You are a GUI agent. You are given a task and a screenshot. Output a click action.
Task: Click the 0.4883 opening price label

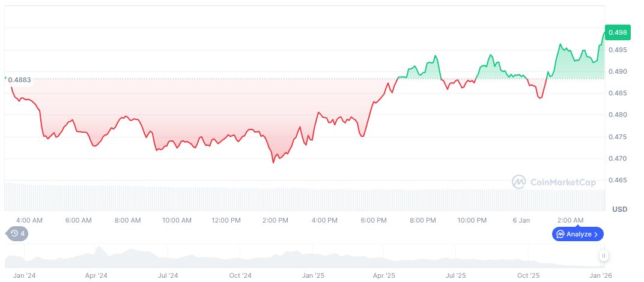pyautogui.click(x=19, y=79)
